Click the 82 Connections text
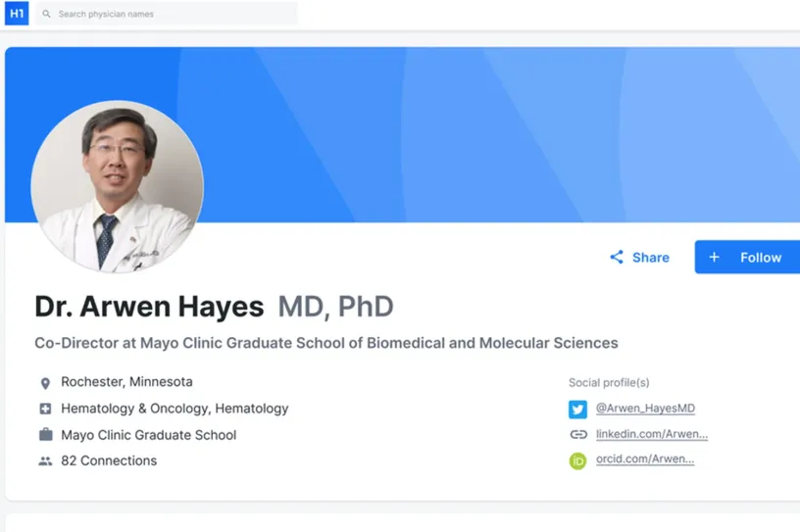 tap(109, 460)
